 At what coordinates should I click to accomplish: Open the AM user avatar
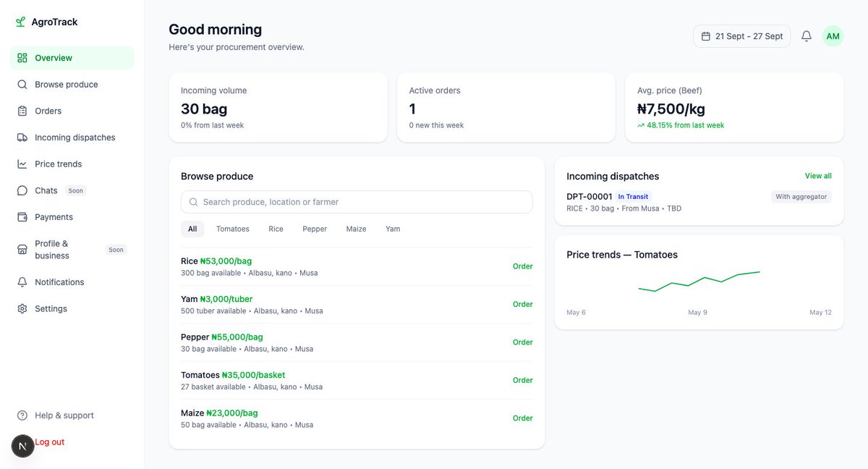(x=833, y=36)
